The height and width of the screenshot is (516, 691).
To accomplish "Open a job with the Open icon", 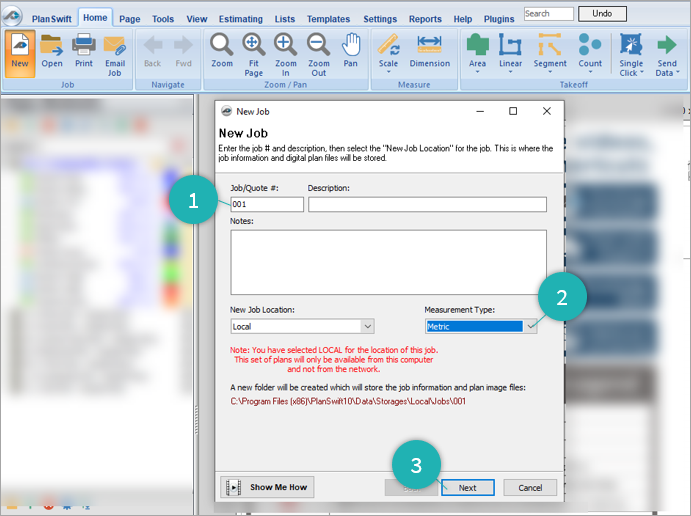I will (52, 51).
